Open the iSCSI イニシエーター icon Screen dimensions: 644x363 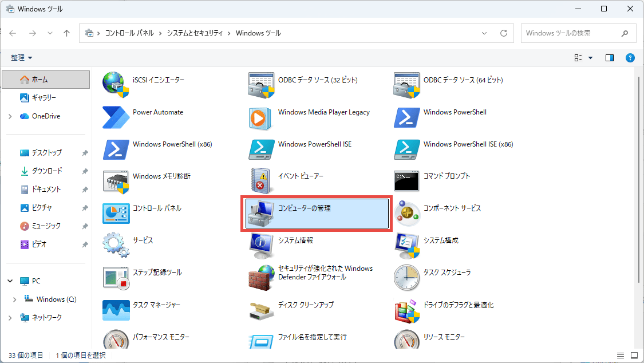coord(116,84)
